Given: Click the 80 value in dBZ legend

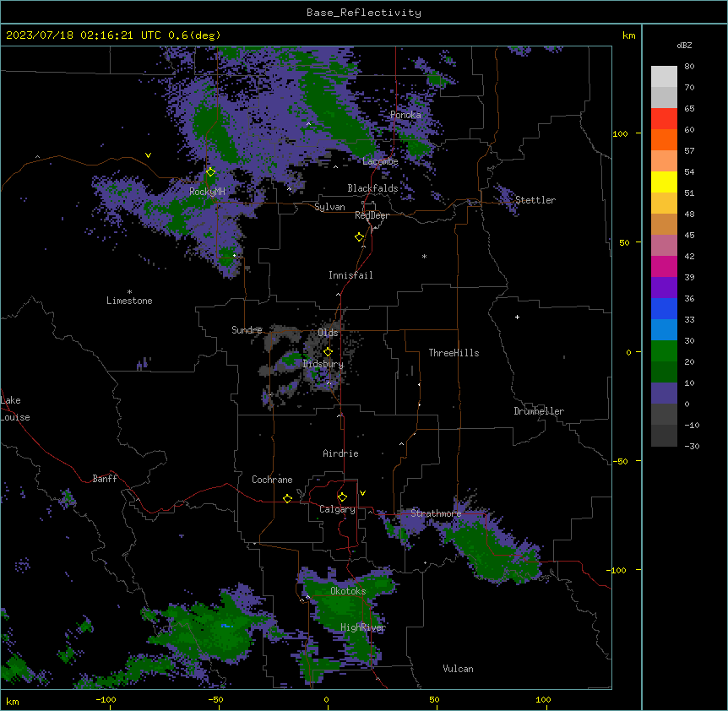Looking at the screenshot, I should (689, 67).
